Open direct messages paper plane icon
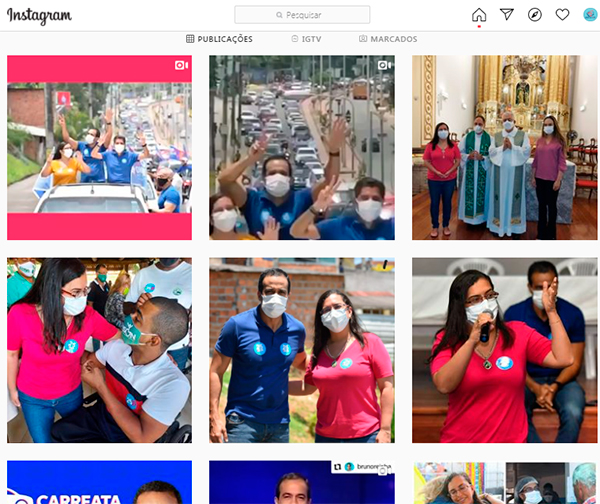 coord(507,15)
